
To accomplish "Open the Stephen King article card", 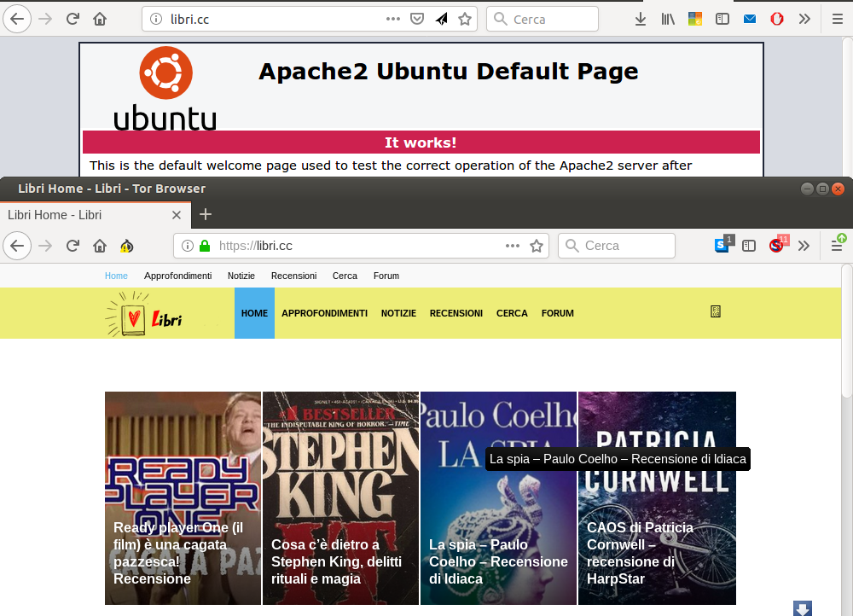I will click(x=340, y=498).
